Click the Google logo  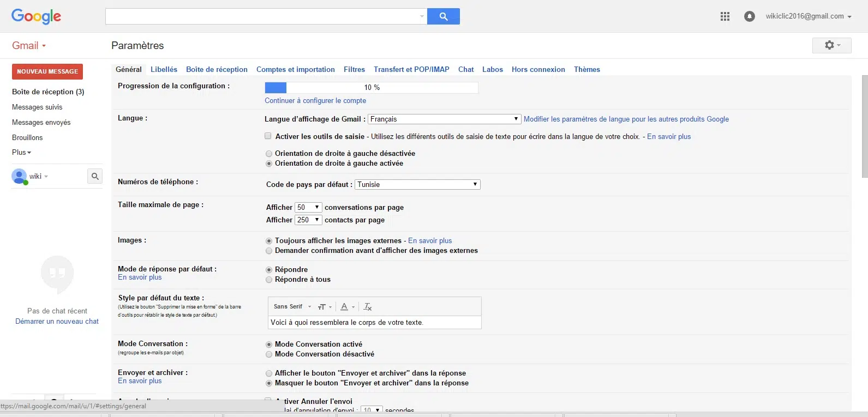(x=36, y=17)
